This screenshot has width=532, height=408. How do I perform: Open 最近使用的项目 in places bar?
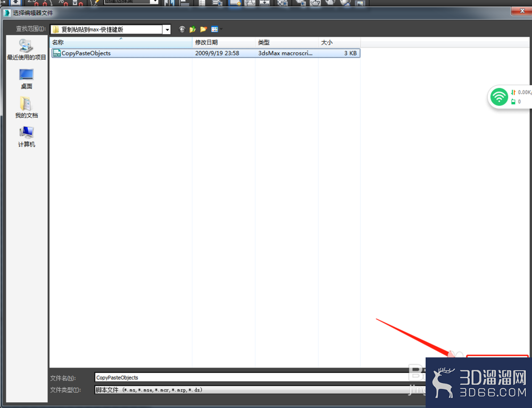[x=27, y=50]
